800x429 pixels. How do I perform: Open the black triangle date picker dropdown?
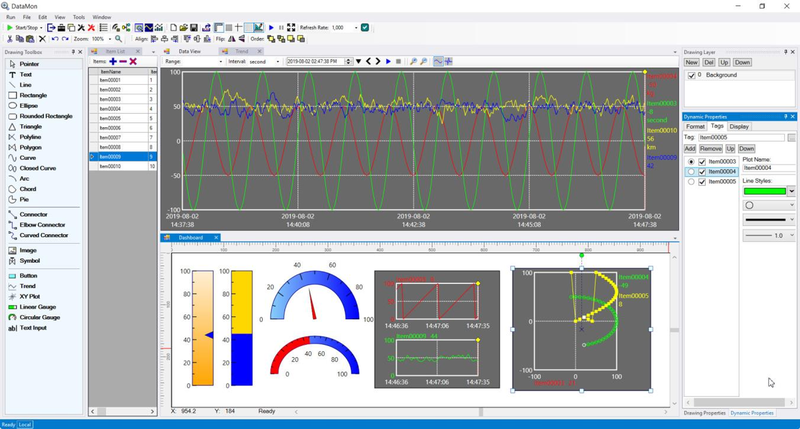coord(359,62)
